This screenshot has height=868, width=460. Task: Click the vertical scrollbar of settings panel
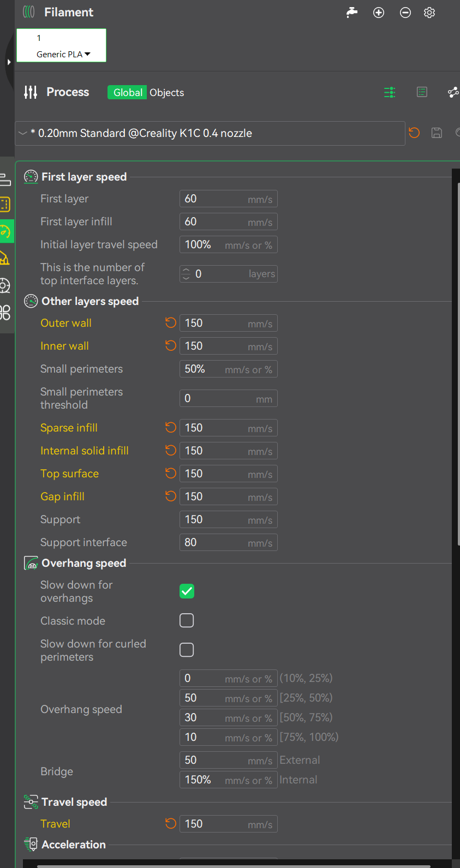458,360
